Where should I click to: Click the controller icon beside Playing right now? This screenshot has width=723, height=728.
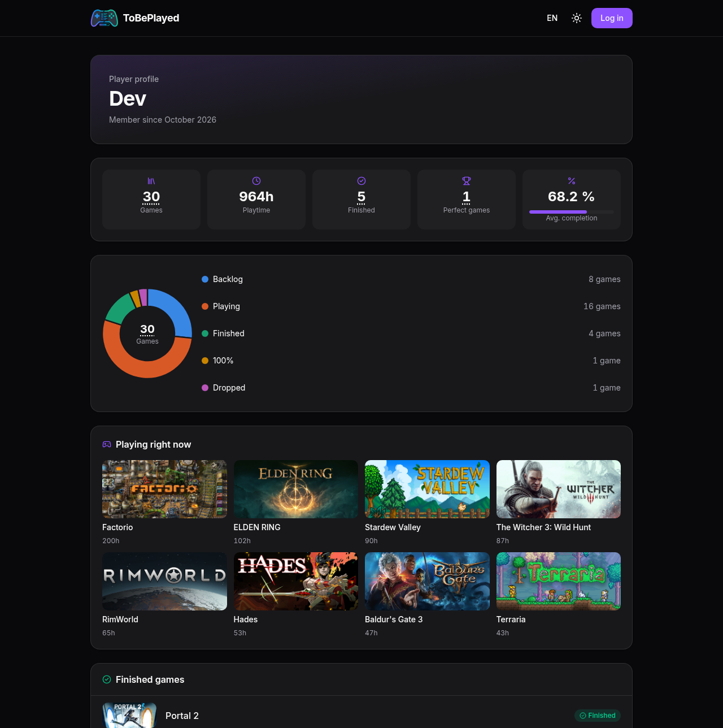point(107,444)
